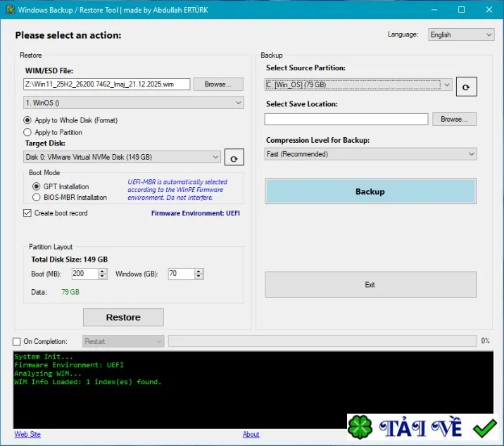Increase Boot (MB) size with up arrow
Screen dimensions: 504x446
pos(102,272)
